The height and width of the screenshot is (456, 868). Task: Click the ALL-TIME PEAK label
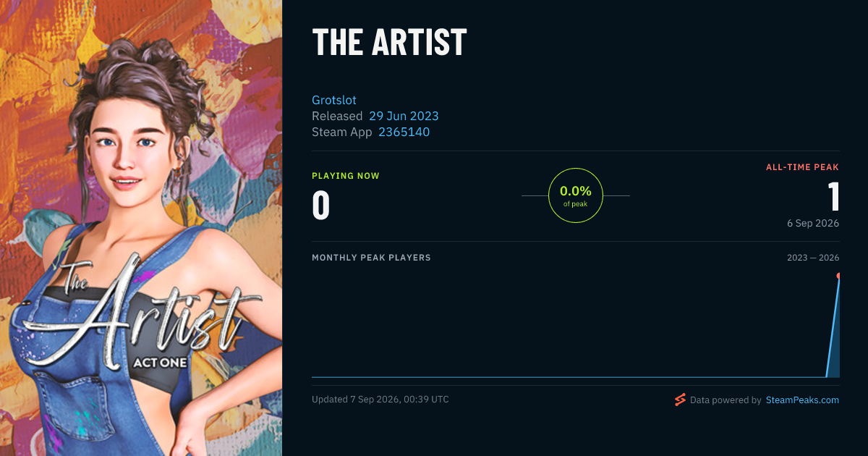pos(803,167)
